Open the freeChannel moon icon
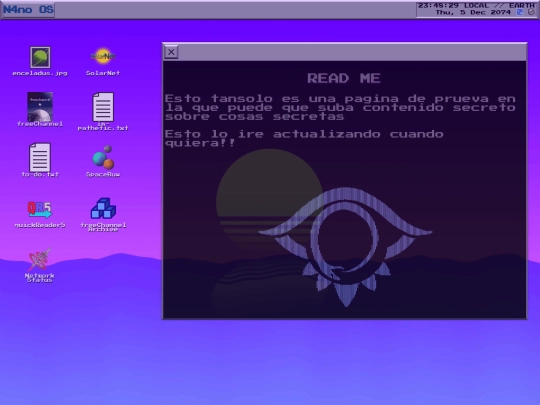This screenshot has width=540, height=405. 40,106
